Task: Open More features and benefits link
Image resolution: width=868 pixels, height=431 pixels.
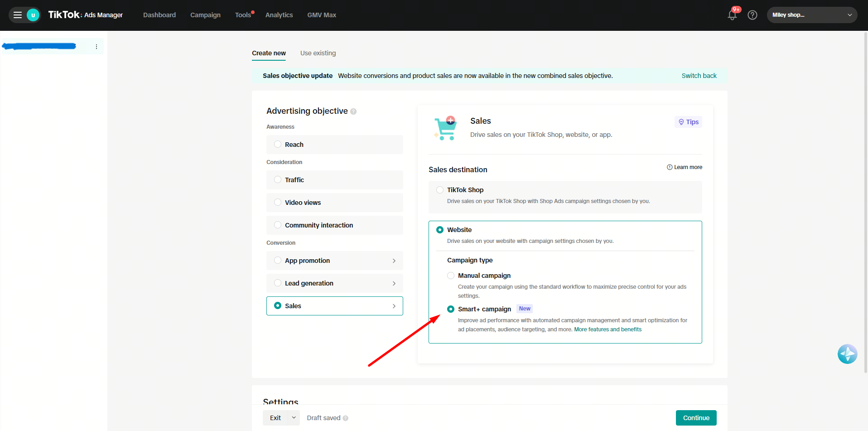Action: click(x=608, y=329)
